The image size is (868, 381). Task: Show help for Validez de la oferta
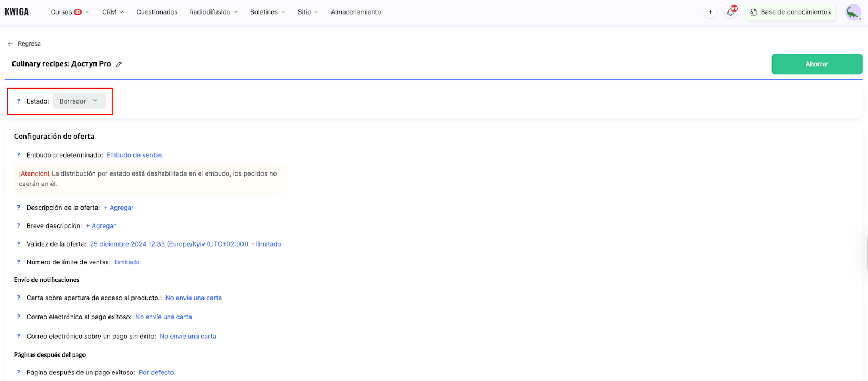pyautogui.click(x=18, y=244)
